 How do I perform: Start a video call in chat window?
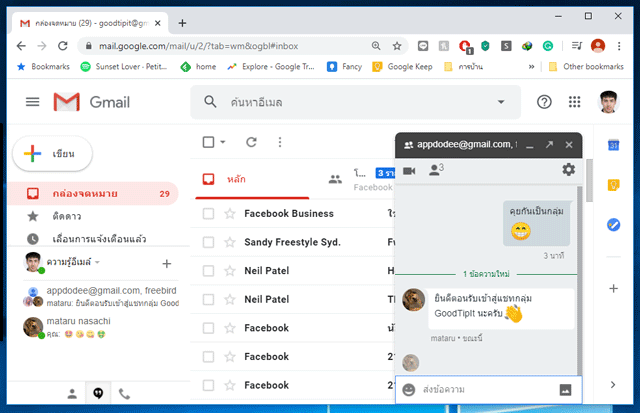[409, 171]
